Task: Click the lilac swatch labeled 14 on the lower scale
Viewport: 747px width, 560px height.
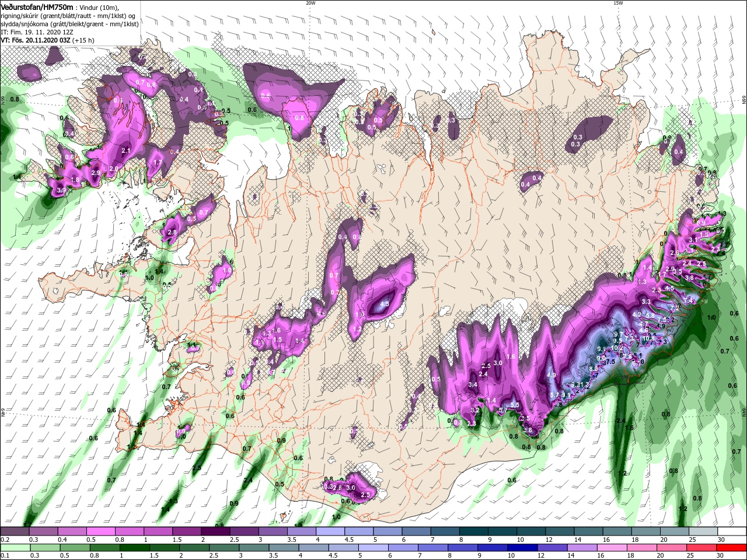Action: pos(582,548)
